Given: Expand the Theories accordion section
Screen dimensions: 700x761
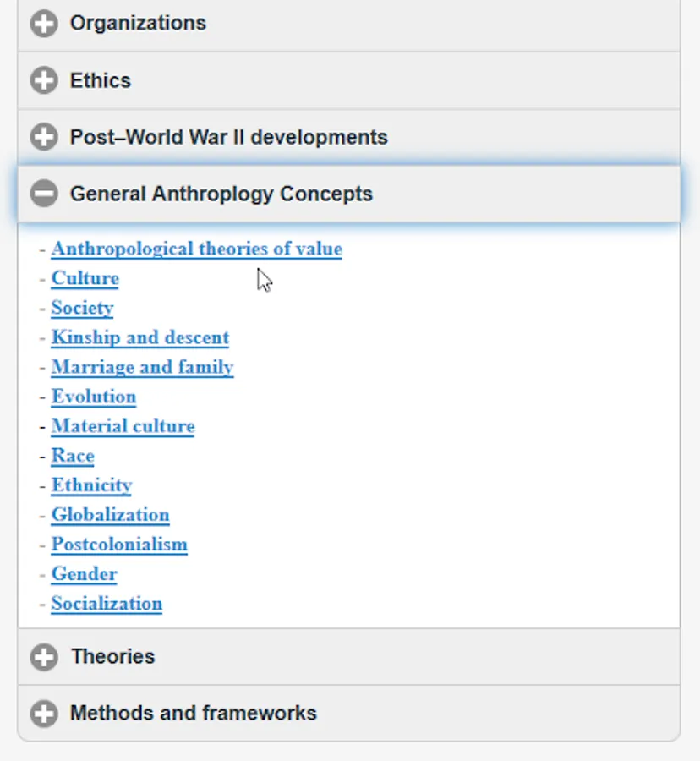Looking at the screenshot, I should [112, 657].
